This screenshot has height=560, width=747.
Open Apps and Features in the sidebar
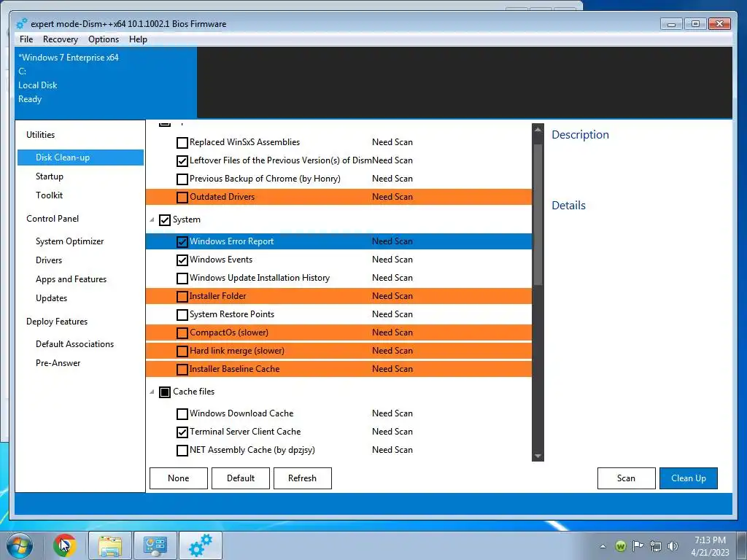pyautogui.click(x=71, y=279)
